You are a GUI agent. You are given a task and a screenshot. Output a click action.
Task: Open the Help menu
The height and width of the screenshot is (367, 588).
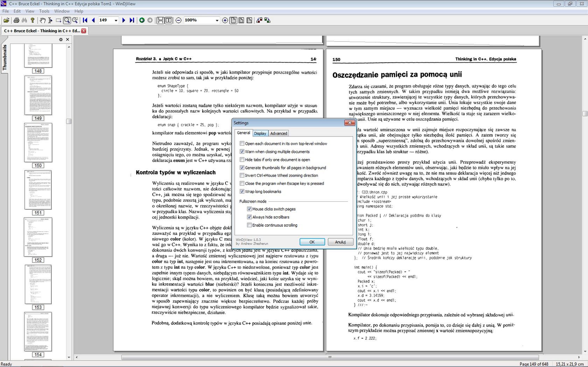[79, 11]
